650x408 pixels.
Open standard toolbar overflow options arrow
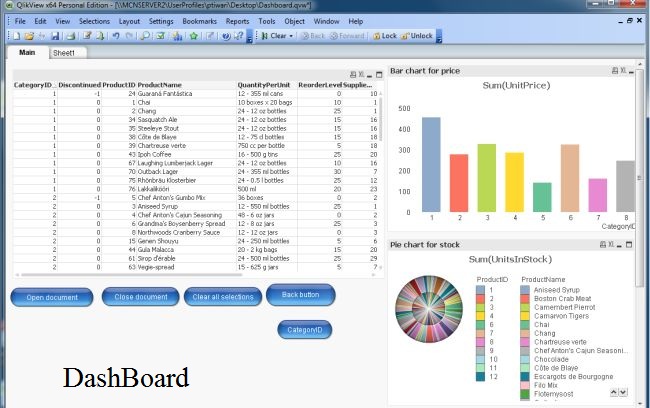click(250, 36)
